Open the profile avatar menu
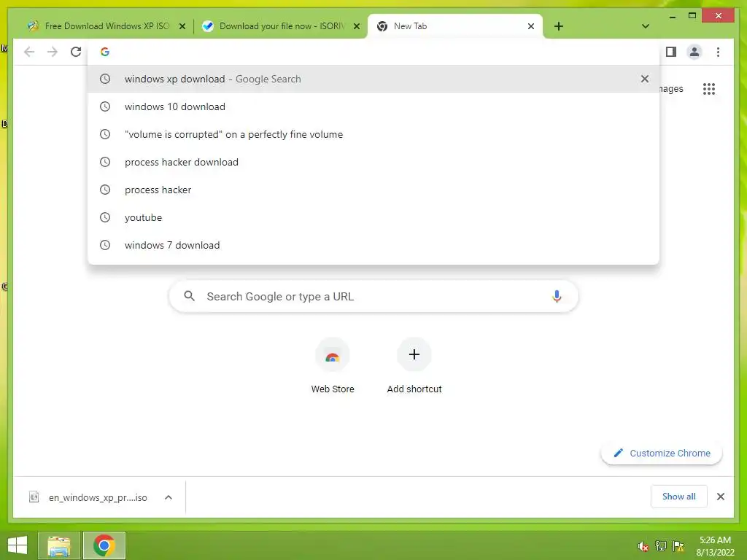This screenshot has width=747, height=560. (694, 52)
